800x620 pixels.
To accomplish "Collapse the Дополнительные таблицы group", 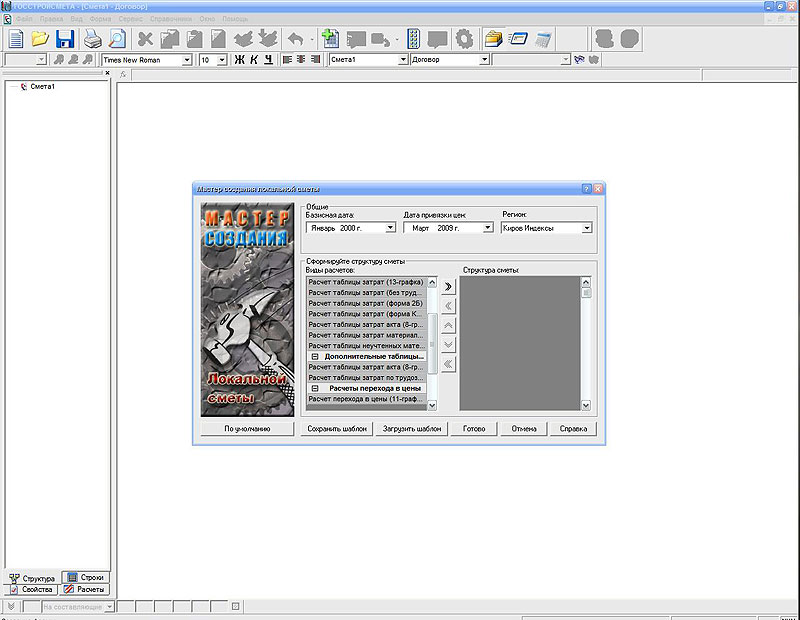I will (x=314, y=356).
